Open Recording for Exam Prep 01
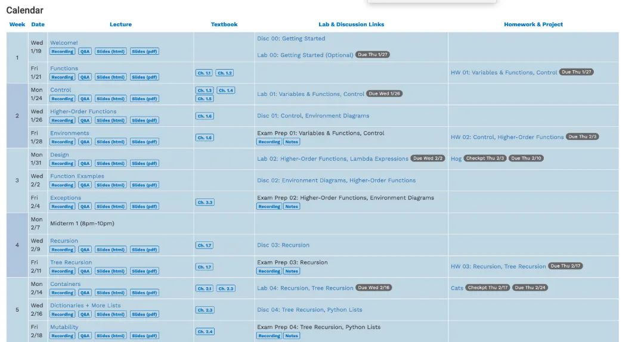The image size is (644, 342). (269, 142)
